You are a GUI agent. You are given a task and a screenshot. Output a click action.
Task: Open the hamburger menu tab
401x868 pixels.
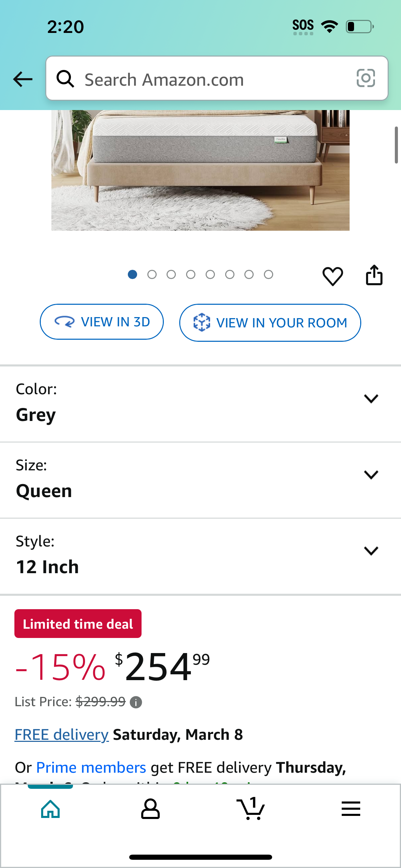point(351,809)
